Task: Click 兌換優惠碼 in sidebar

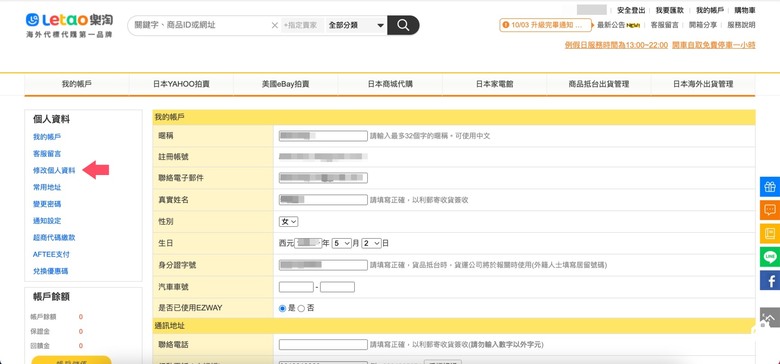Action: point(50,271)
